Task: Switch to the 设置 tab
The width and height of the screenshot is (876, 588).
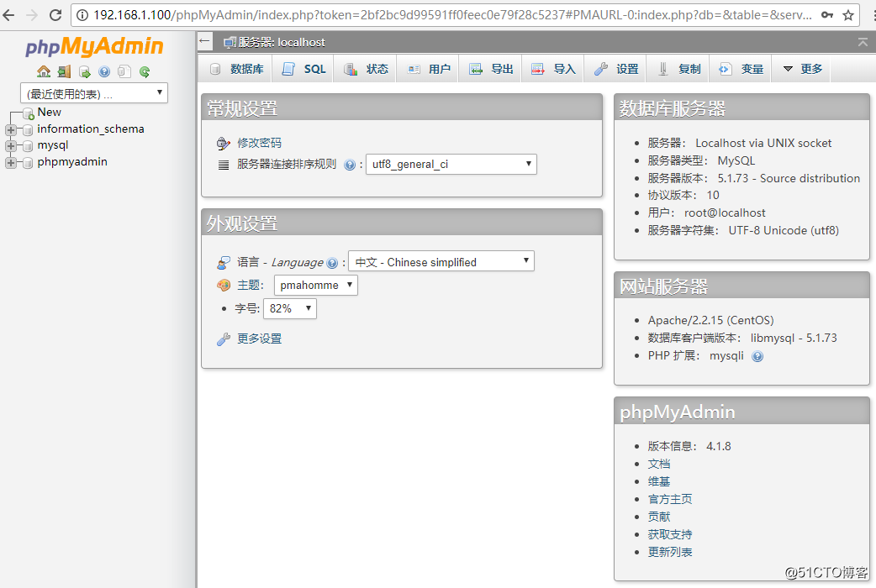Action: (615, 69)
